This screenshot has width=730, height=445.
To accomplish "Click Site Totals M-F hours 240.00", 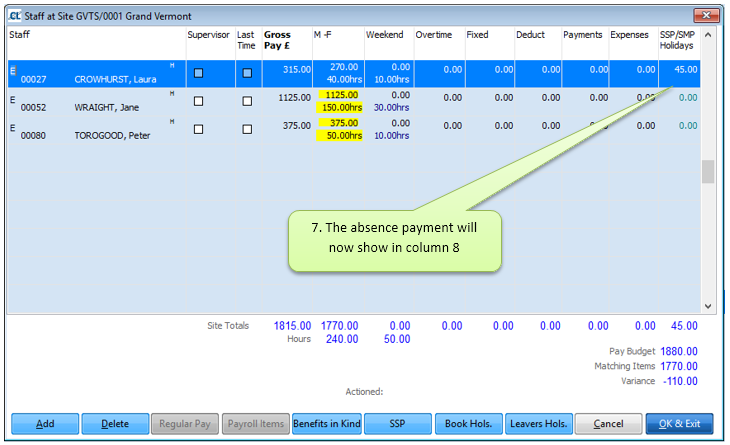I will click(x=342, y=339).
